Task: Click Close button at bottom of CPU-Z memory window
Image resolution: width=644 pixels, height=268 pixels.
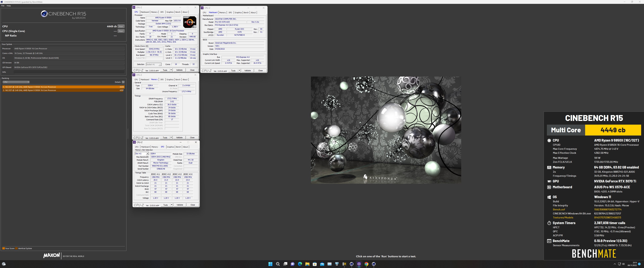Action: click(x=192, y=137)
